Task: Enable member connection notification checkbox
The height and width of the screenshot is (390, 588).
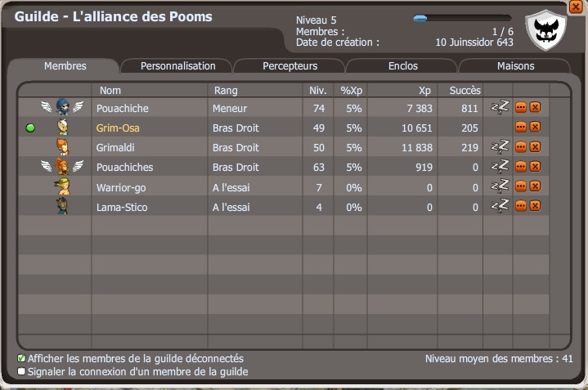Action: coord(21,371)
